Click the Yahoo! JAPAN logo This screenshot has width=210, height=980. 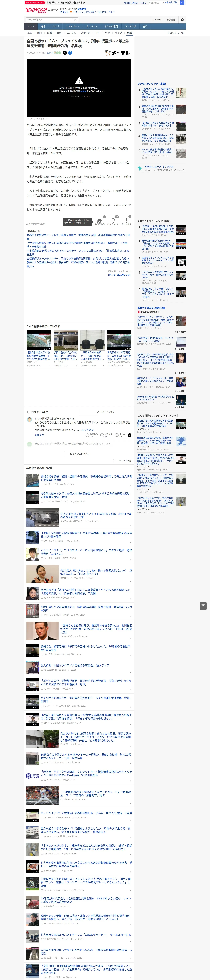[36, 11]
